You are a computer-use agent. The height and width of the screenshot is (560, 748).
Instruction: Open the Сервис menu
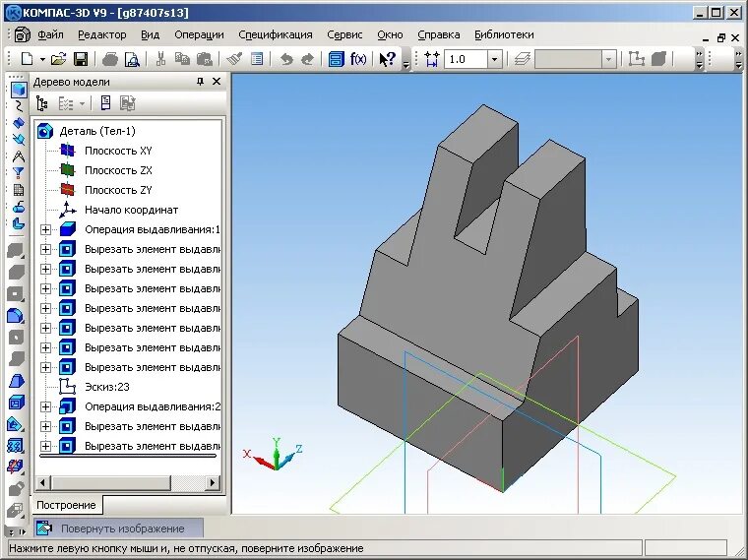pyautogui.click(x=344, y=34)
